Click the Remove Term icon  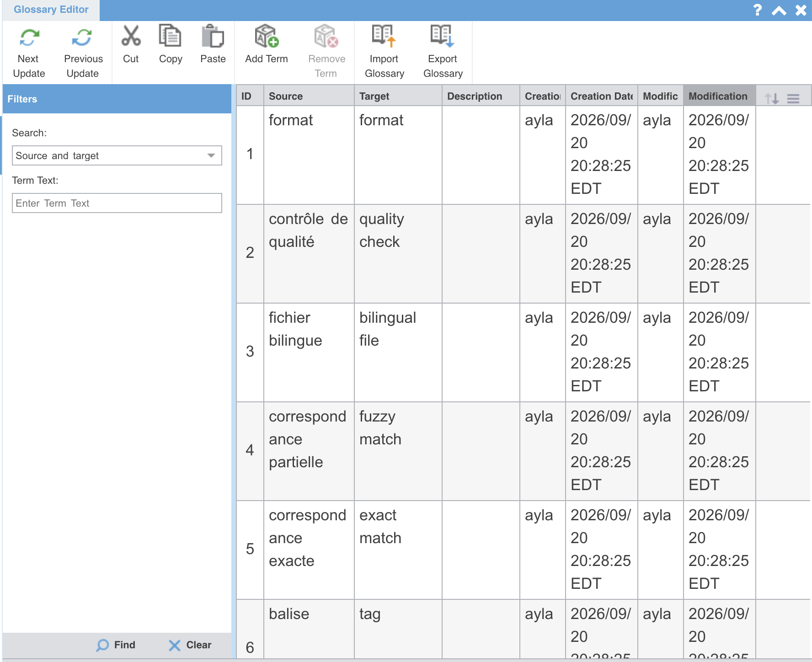(x=326, y=37)
